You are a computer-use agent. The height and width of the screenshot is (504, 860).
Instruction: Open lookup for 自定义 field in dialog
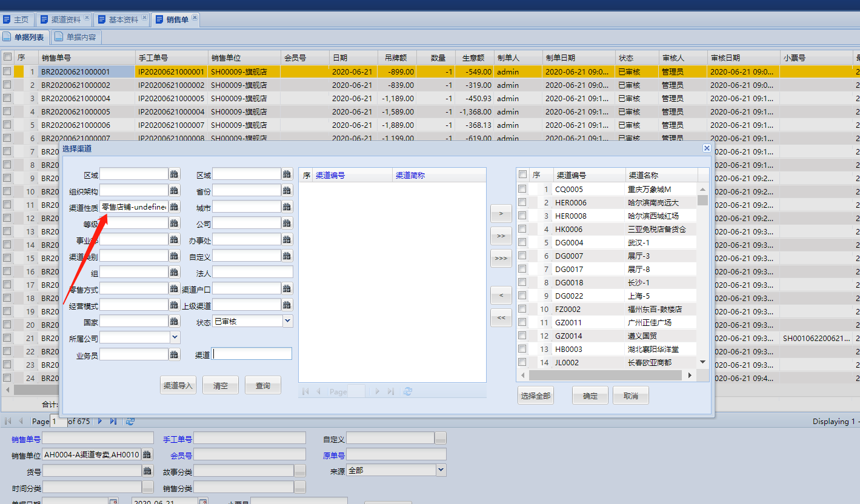click(x=287, y=256)
